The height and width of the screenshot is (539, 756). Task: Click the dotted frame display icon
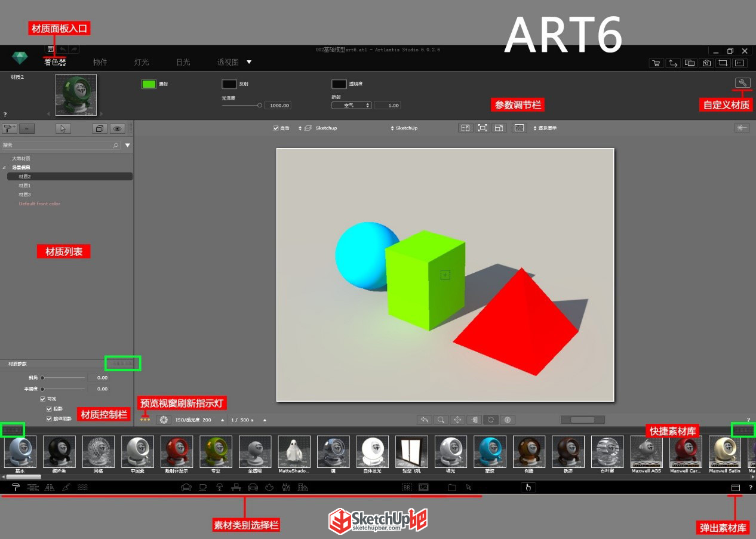coord(520,128)
